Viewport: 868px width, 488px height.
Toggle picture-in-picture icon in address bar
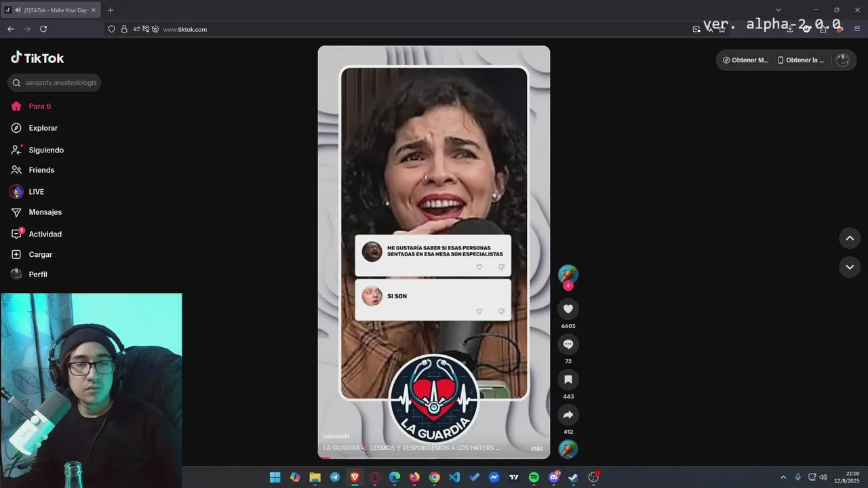696,29
